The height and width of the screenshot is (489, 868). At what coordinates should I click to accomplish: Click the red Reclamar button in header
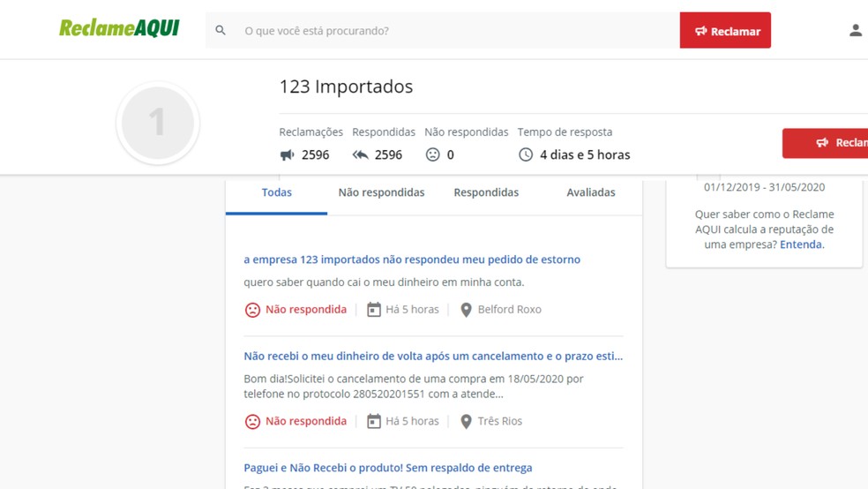(725, 31)
